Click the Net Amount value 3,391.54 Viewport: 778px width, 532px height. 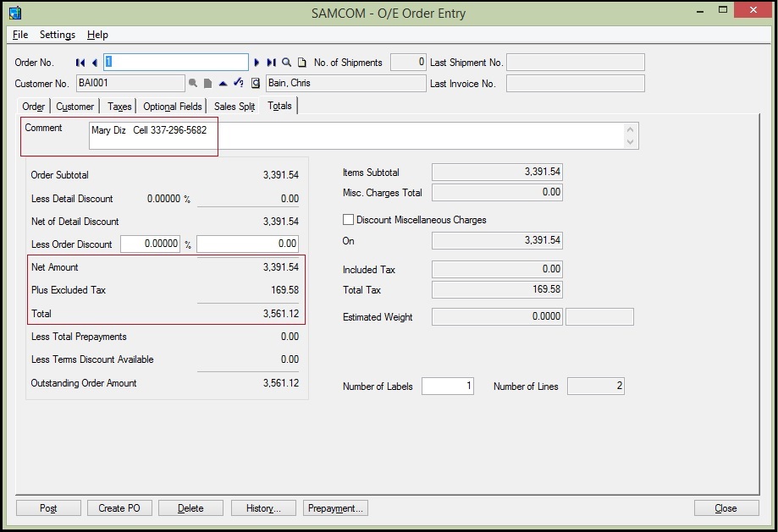pyautogui.click(x=281, y=267)
